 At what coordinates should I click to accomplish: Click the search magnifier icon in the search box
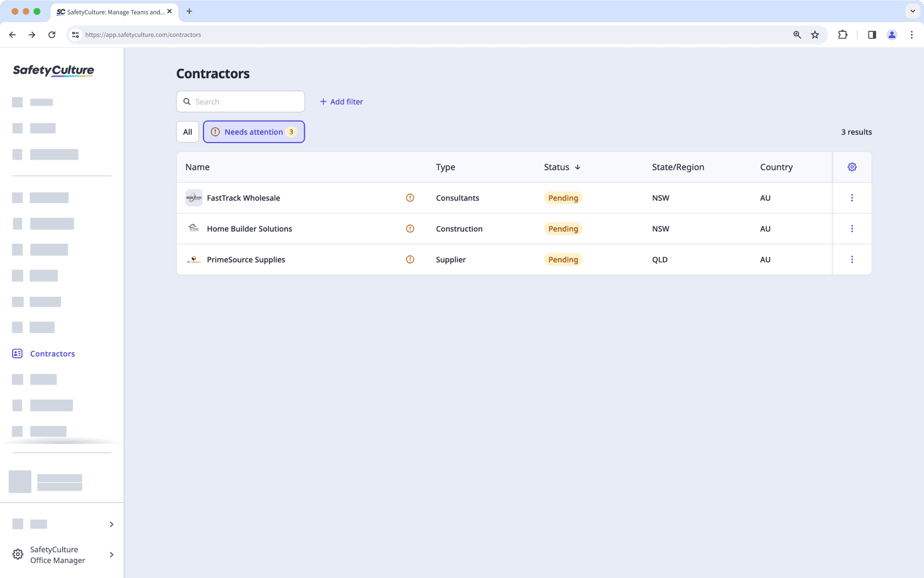coord(186,101)
